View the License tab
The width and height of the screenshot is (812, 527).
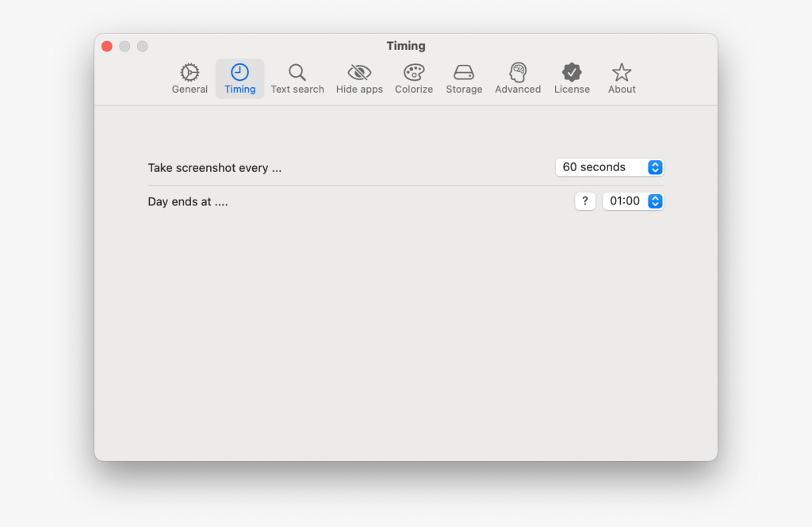572,78
